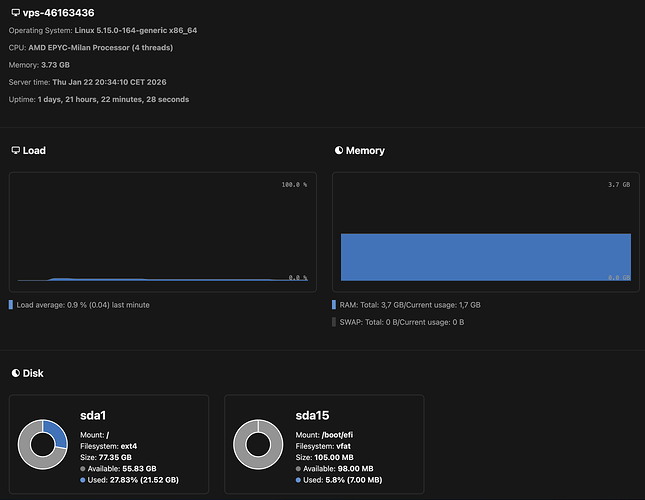Click the sda1 disk name heading
This screenshot has width=645, height=500.
[95, 414]
